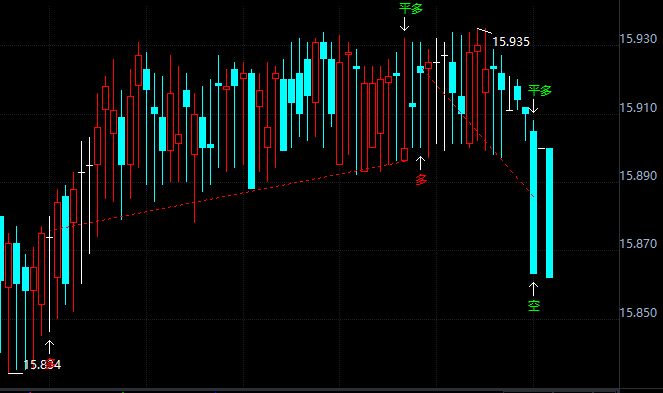Click the 15.910 price axis label

pyautogui.click(x=638, y=107)
